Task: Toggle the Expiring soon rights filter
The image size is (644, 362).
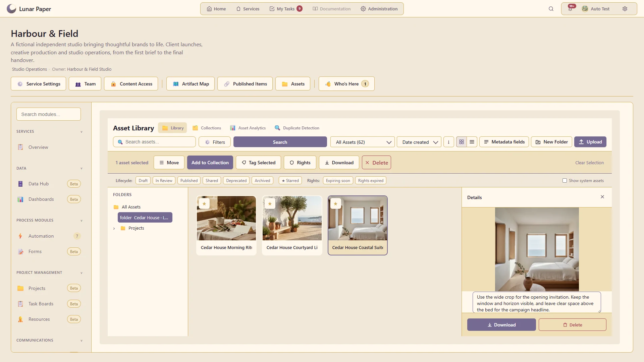Action: (x=338, y=181)
